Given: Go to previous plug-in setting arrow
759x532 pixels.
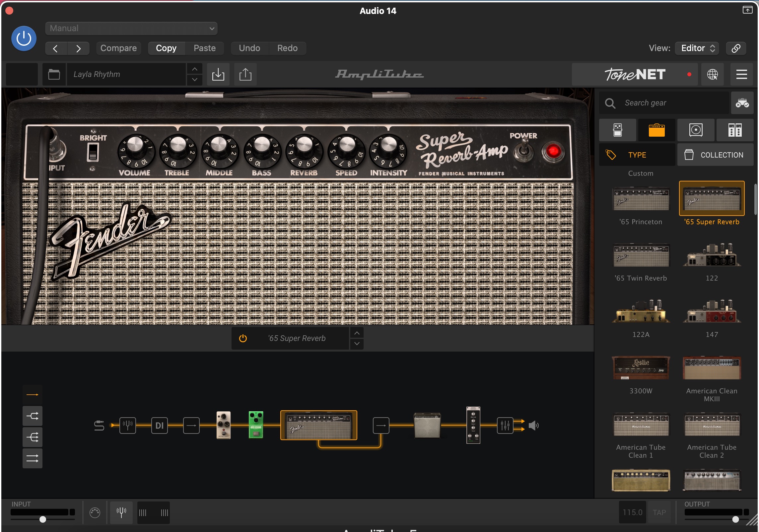Looking at the screenshot, I should (56, 48).
